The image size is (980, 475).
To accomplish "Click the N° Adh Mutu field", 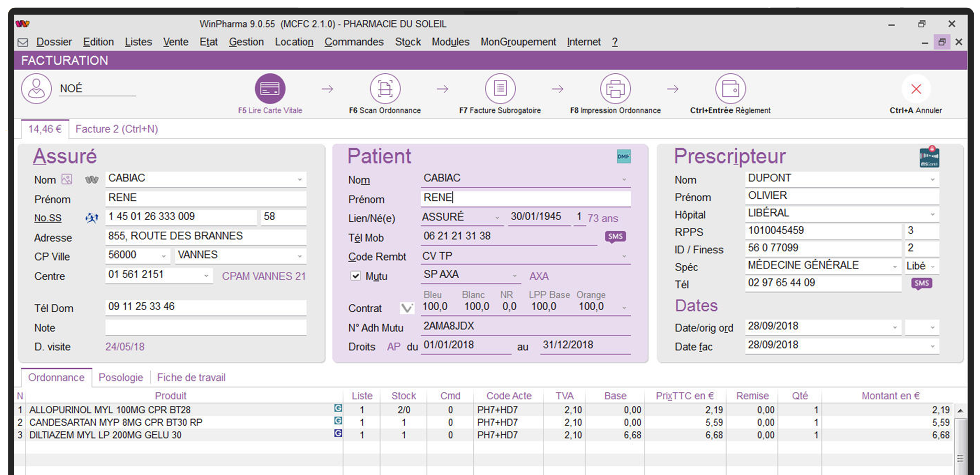I will coord(526,326).
